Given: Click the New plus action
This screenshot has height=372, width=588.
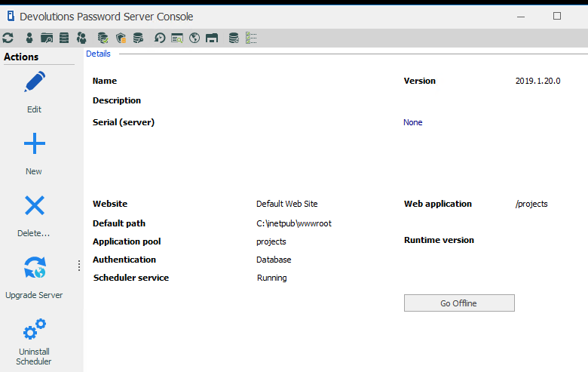Looking at the screenshot, I should (x=35, y=143).
